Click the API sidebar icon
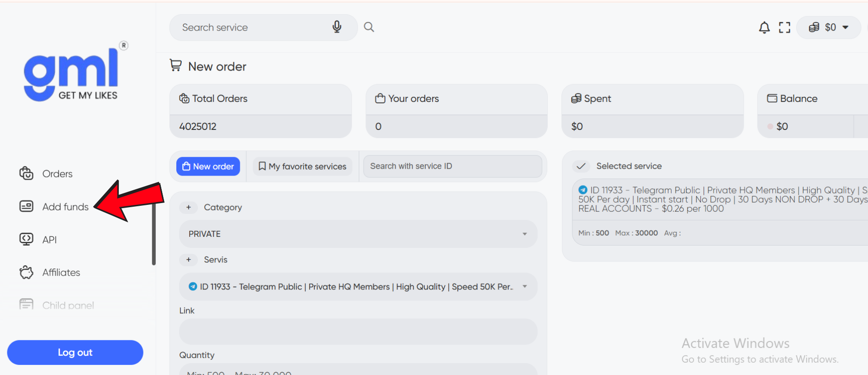 coord(26,239)
